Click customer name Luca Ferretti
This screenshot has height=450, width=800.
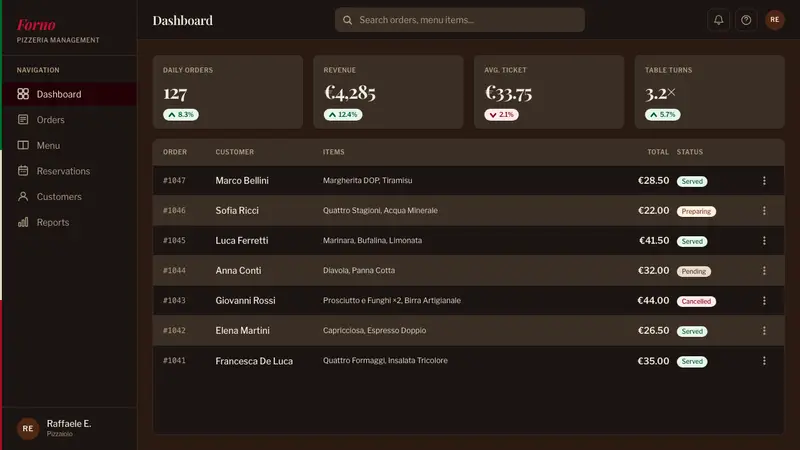[242, 240]
